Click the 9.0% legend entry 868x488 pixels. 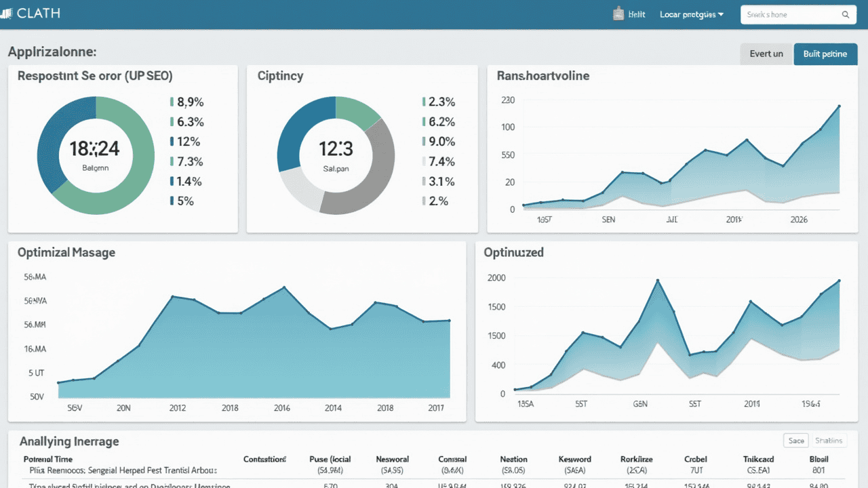click(438, 142)
